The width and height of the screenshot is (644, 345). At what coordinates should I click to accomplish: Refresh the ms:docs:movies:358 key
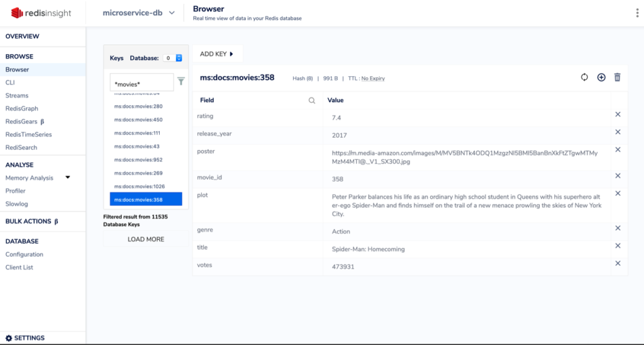click(x=584, y=77)
